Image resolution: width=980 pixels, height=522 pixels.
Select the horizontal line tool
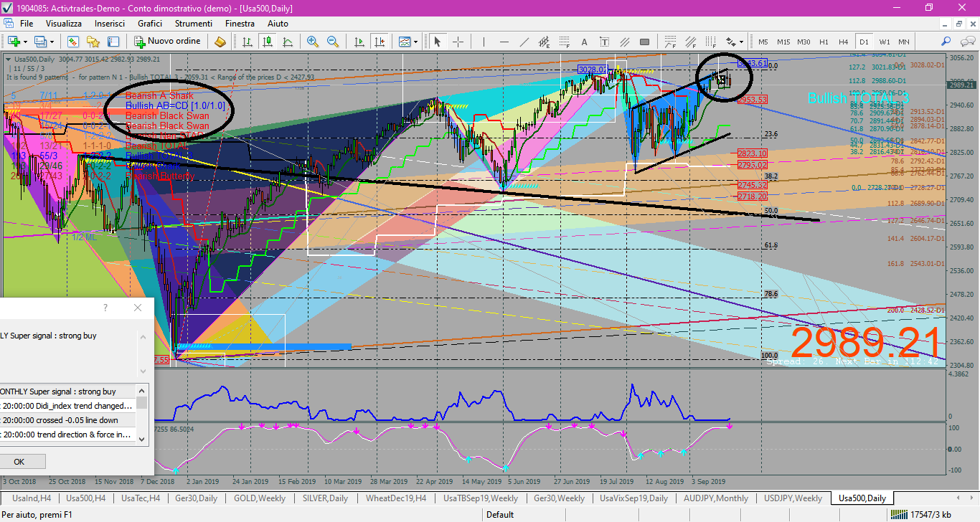[x=504, y=42]
